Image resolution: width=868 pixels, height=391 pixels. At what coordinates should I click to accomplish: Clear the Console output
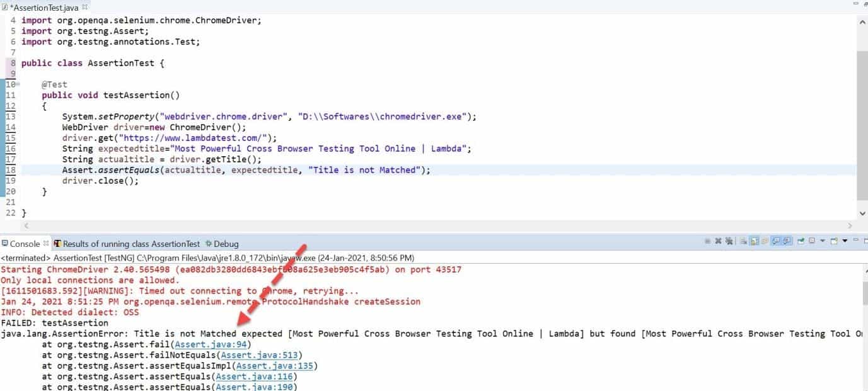coord(743,241)
